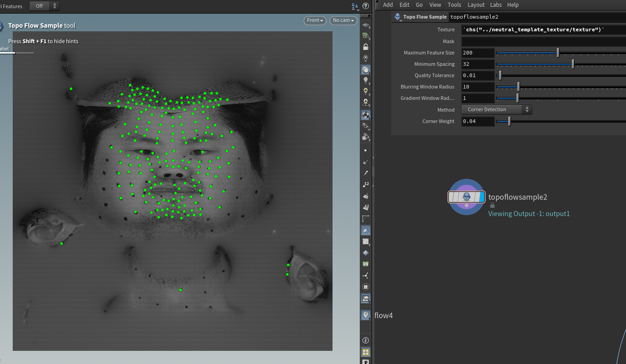Click the Texture expression input field
The width and height of the screenshot is (626, 364).
click(543, 30)
